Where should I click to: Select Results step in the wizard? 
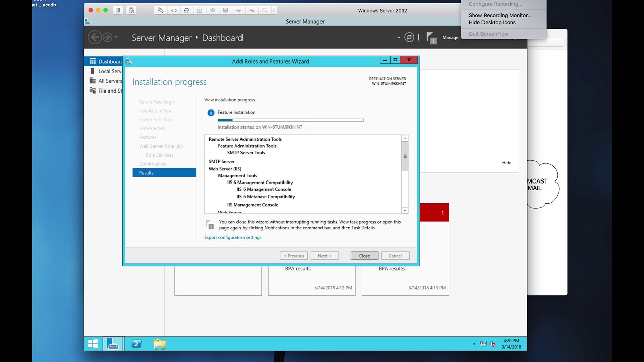tap(164, 172)
